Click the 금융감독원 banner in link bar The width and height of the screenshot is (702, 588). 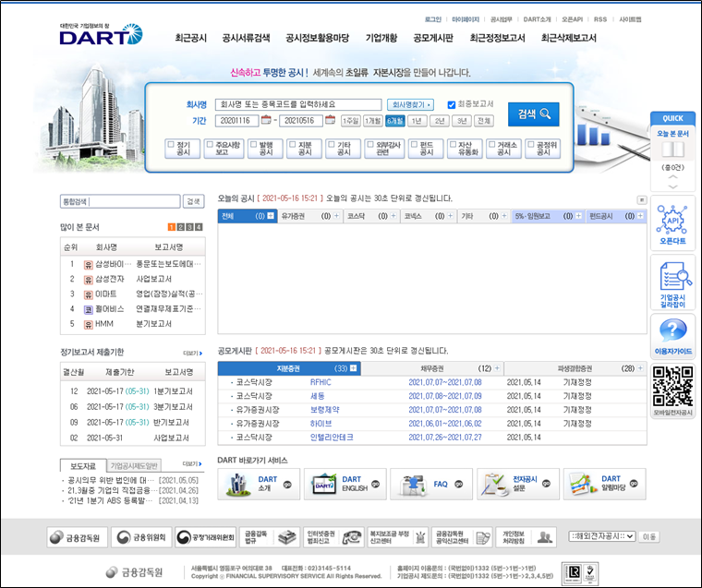click(x=77, y=537)
